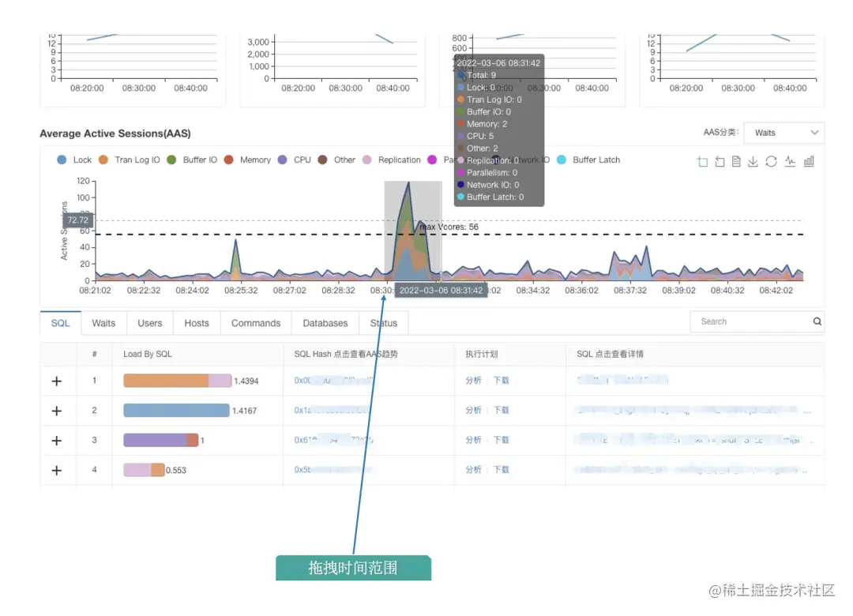Click the restore/refresh chart icon

click(x=771, y=162)
